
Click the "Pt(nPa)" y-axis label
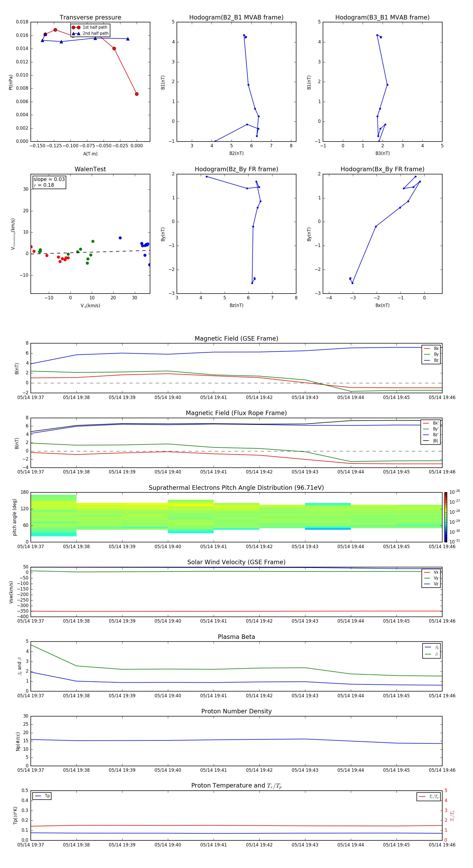[11, 82]
